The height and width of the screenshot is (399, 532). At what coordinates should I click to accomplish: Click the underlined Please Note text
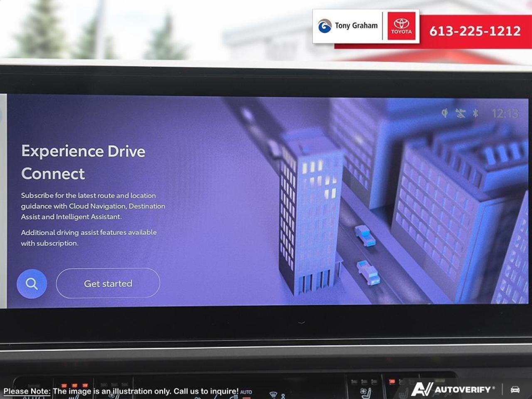(27, 391)
